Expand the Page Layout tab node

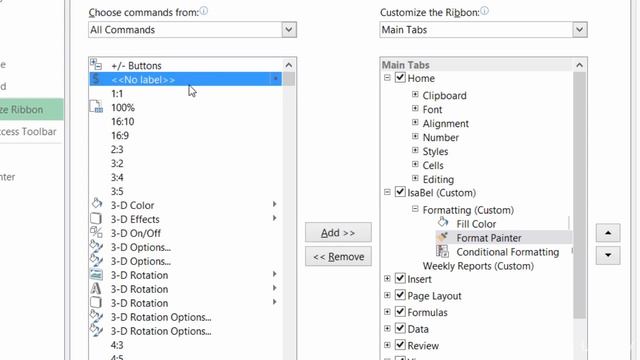click(x=387, y=295)
